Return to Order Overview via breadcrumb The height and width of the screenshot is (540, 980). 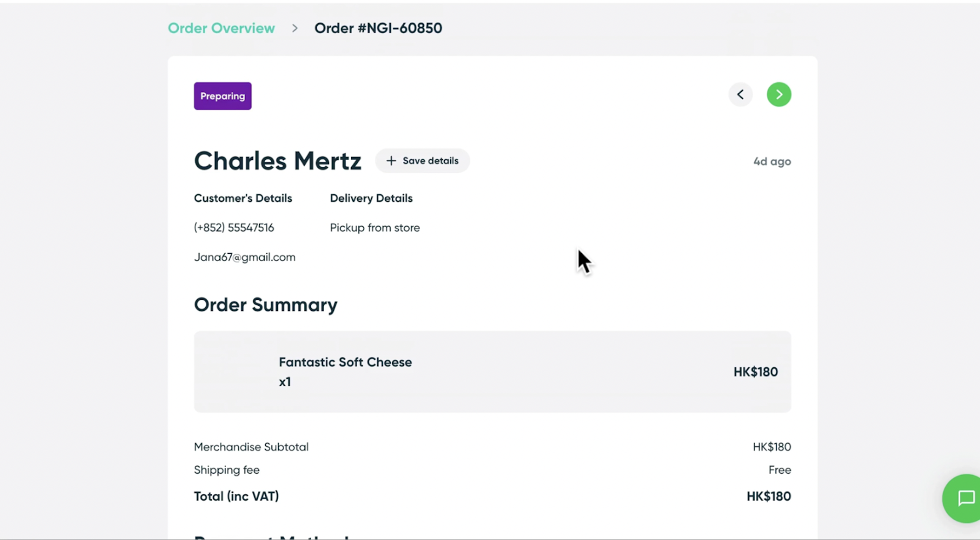(x=221, y=28)
